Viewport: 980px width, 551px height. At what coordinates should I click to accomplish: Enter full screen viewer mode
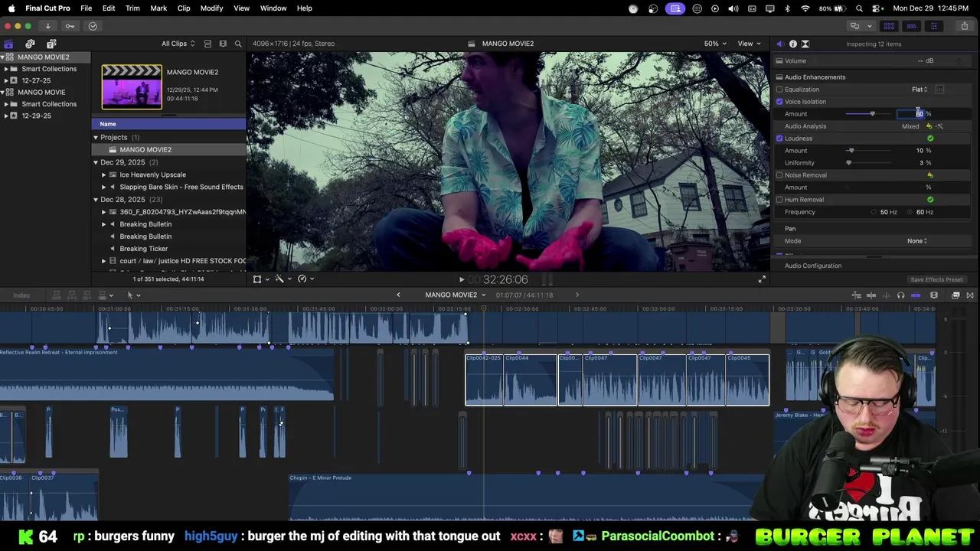pyautogui.click(x=761, y=279)
